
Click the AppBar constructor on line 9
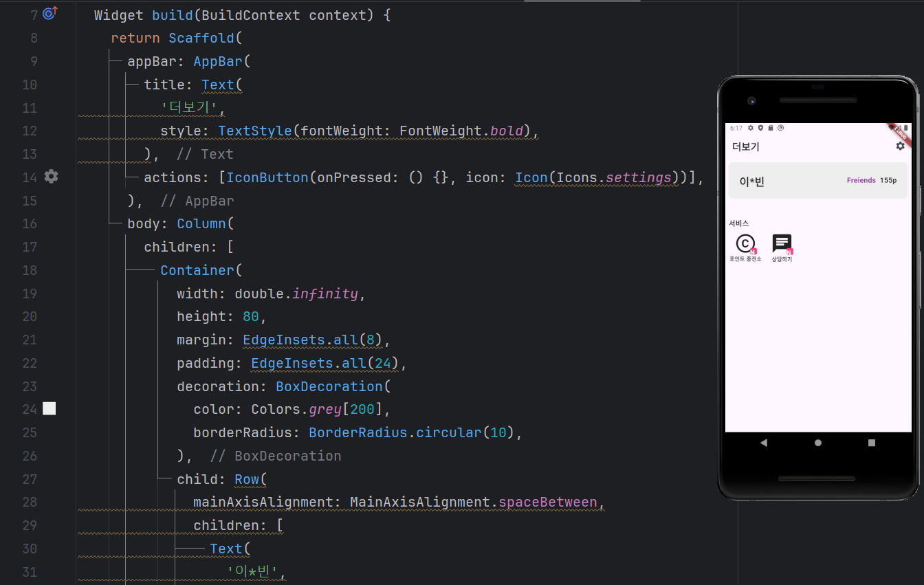[218, 61]
